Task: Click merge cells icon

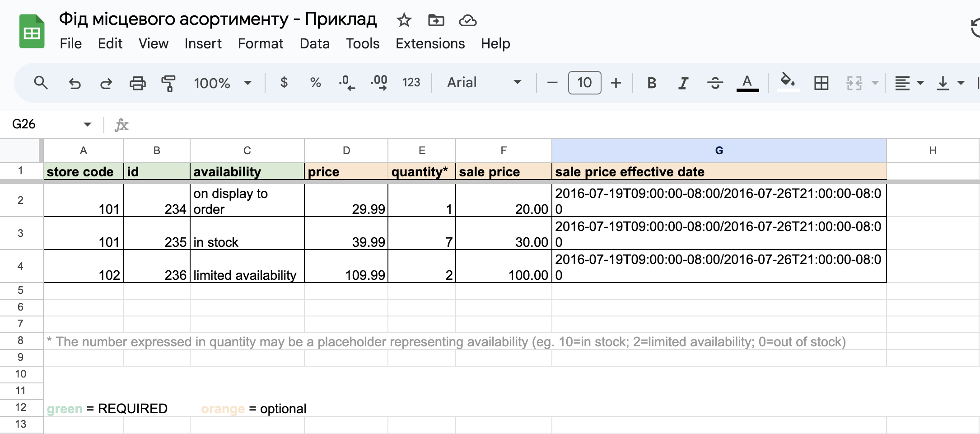Action: click(854, 83)
